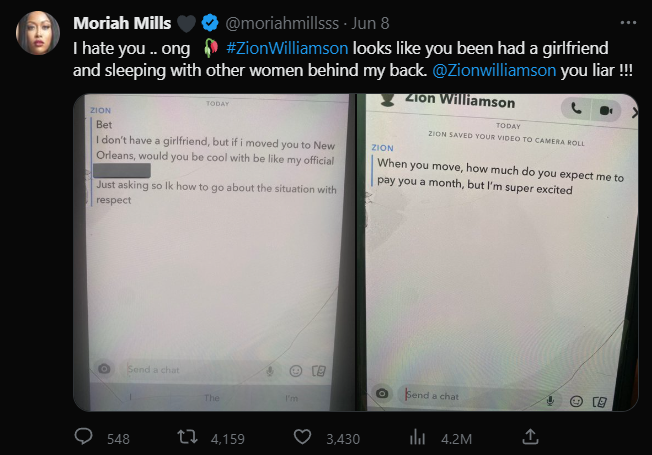Screen dimensions: 652x455
Task: Tap the microphone icon in right chat
Action: (551, 400)
